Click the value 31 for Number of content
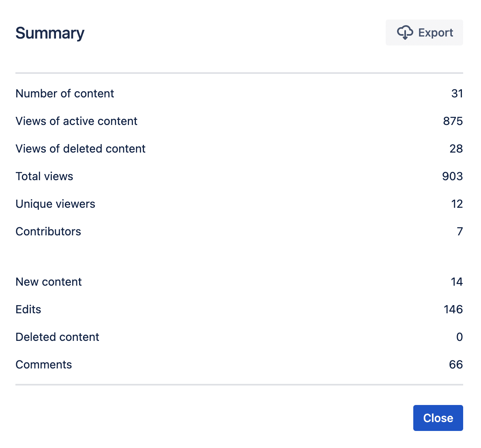The width and height of the screenshot is (481, 448). click(457, 93)
